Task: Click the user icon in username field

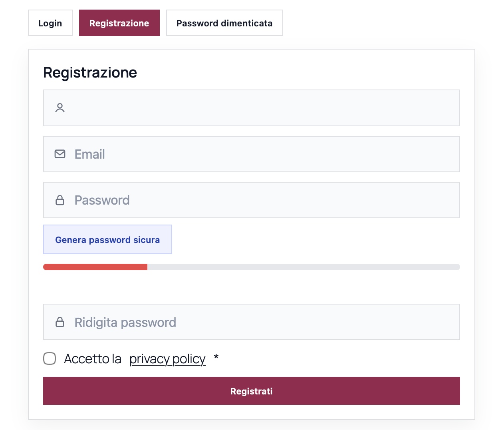Action: pyautogui.click(x=60, y=108)
